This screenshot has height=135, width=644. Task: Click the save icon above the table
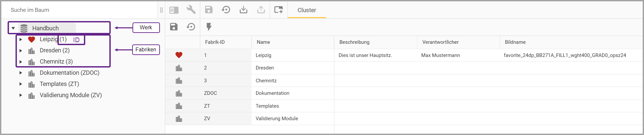coord(174,27)
